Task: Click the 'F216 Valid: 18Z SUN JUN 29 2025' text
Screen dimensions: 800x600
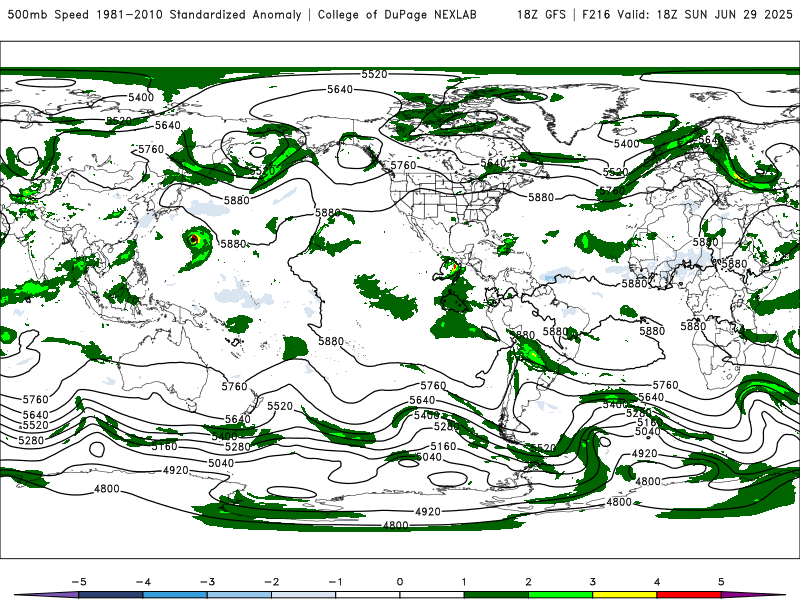Action: coord(687,14)
